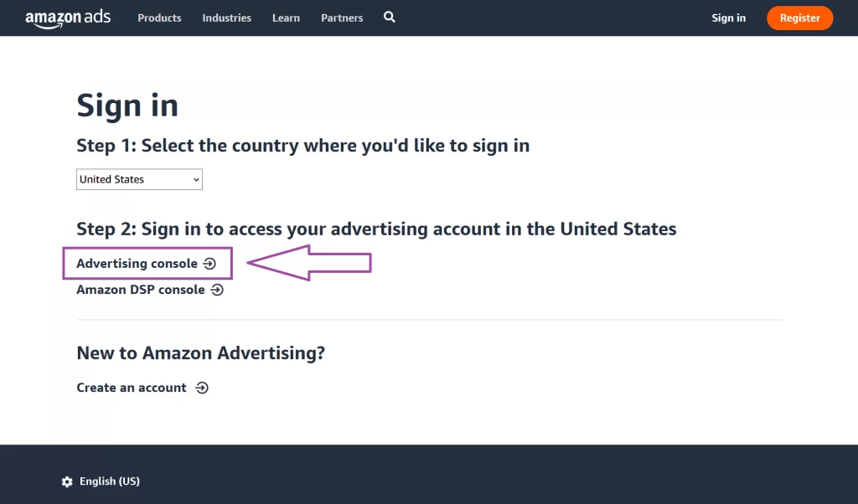Image resolution: width=858 pixels, height=504 pixels.
Task: Open the Advertising console link
Action: (137, 264)
